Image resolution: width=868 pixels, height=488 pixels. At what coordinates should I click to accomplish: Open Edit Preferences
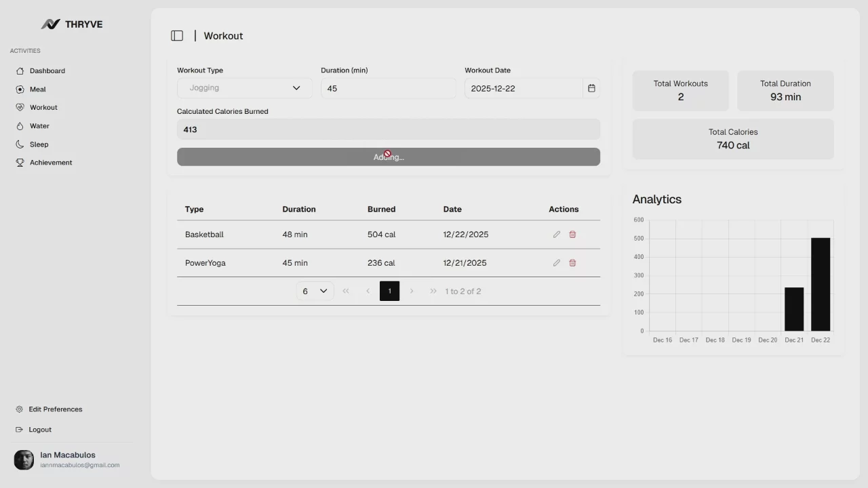point(55,409)
